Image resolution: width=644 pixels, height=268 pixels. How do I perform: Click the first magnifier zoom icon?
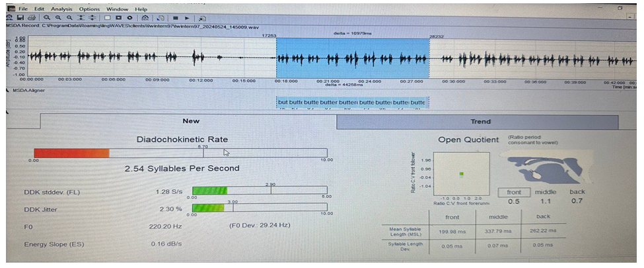click(x=48, y=18)
